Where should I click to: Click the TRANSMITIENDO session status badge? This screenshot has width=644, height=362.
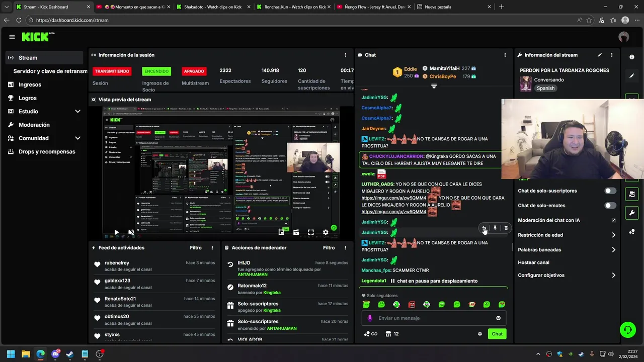(112, 71)
